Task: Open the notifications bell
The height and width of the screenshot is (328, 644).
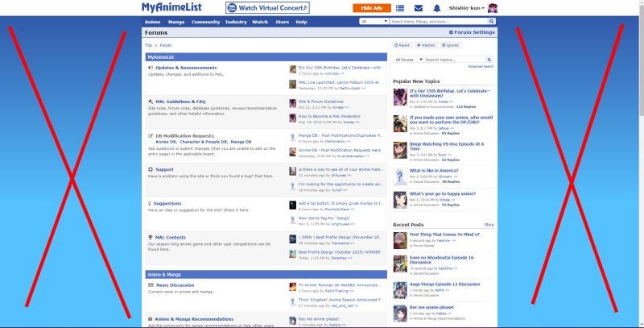Action: pos(436,8)
